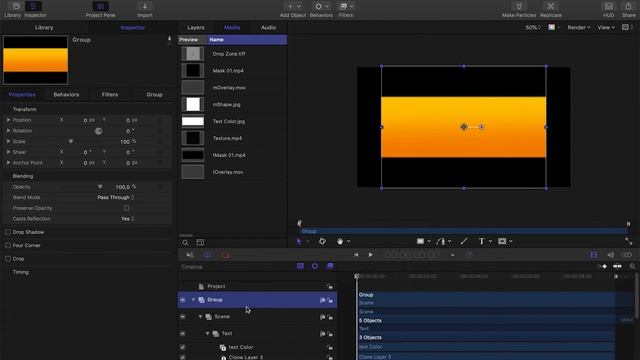Viewport: 640px width, 360px height.
Task: Select the rectangle mask tool
Action: tap(502, 241)
